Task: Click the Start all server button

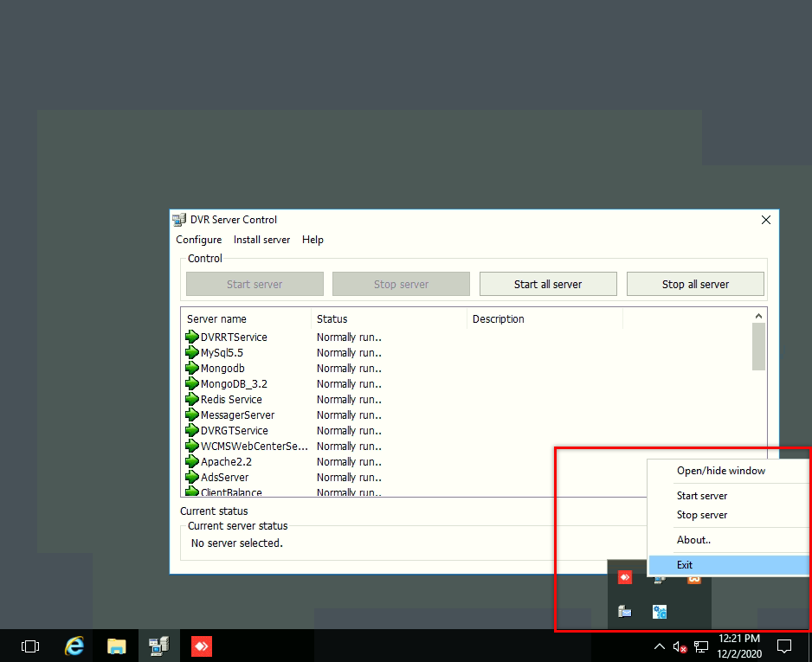Action: [548, 284]
